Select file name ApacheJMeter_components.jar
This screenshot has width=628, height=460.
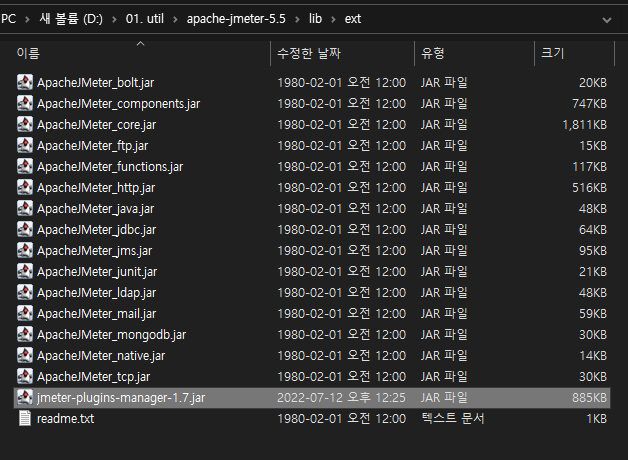click(x=119, y=104)
